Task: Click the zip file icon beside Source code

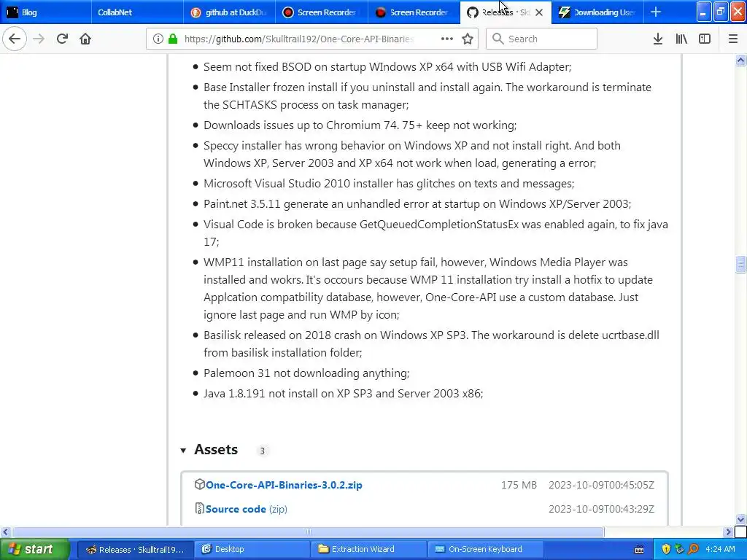Action: [x=200, y=508]
